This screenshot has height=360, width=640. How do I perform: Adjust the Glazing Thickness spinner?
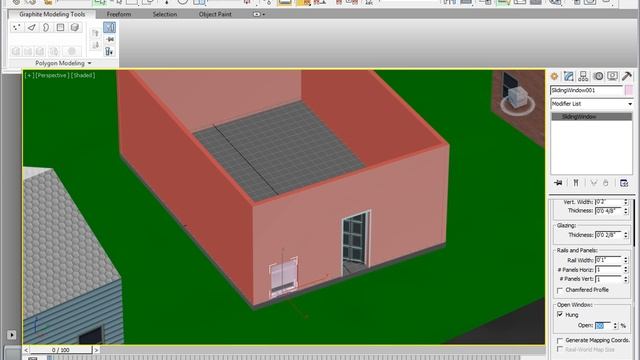[626, 235]
